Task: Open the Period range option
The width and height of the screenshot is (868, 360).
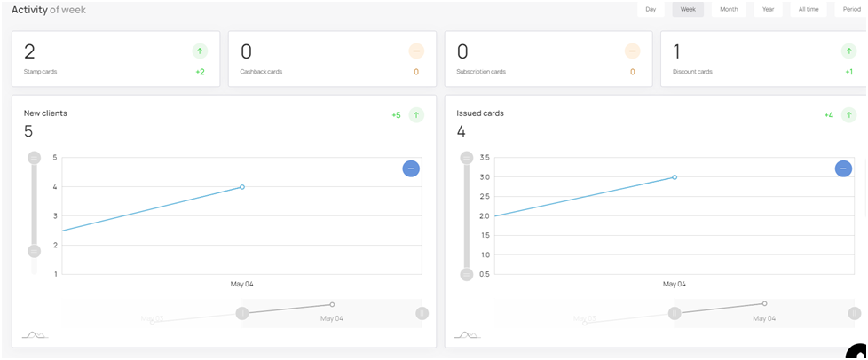Action: click(x=851, y=10)
